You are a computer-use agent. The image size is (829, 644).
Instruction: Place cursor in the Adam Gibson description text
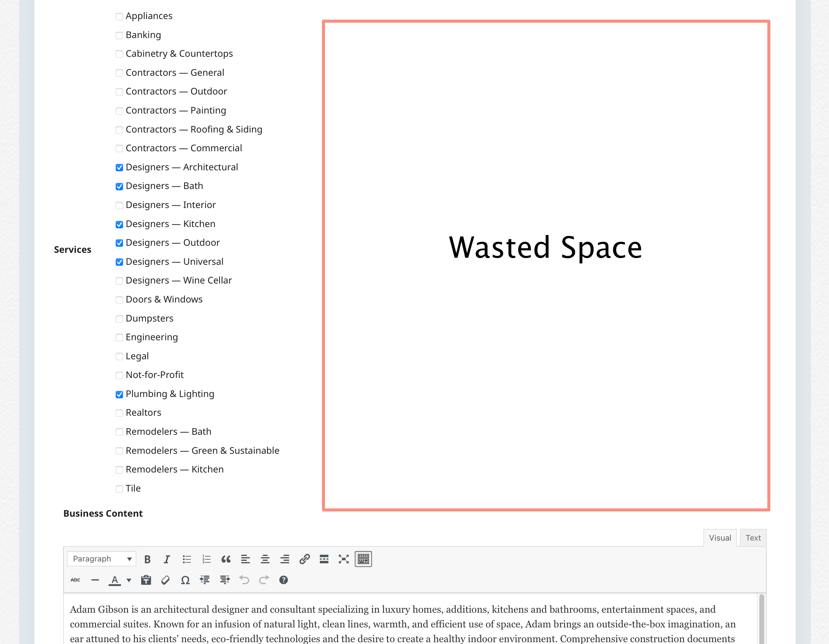coord(402,624)
